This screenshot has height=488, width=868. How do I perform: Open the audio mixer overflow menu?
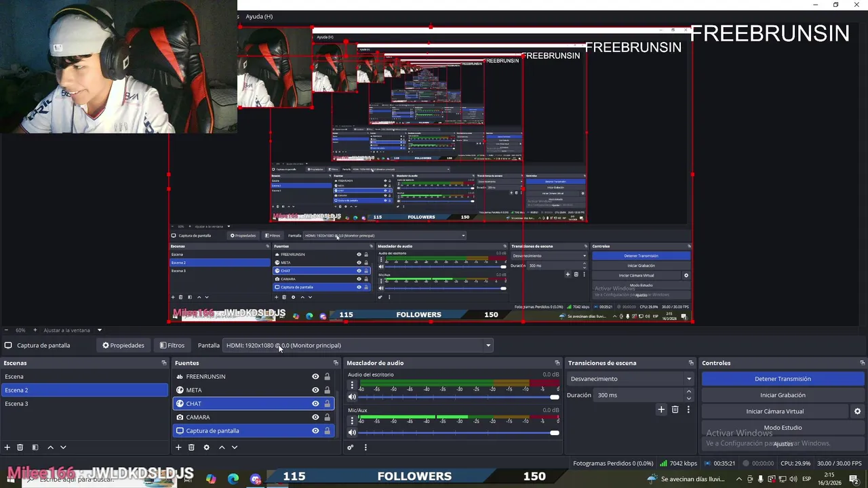[366, 447]
